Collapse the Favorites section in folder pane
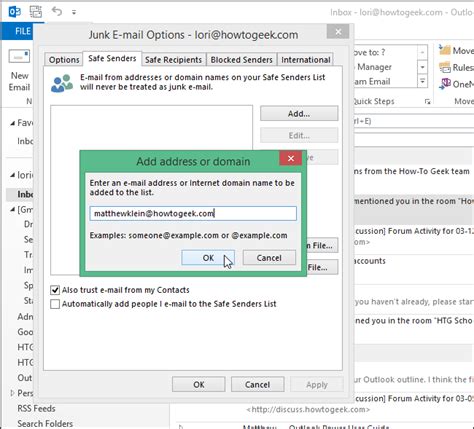The height and width of the screenshot is (429, 474). [13, 123]
